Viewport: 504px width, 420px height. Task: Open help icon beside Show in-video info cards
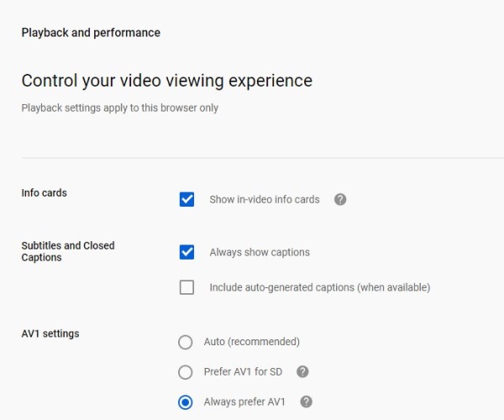click(340, 200)
